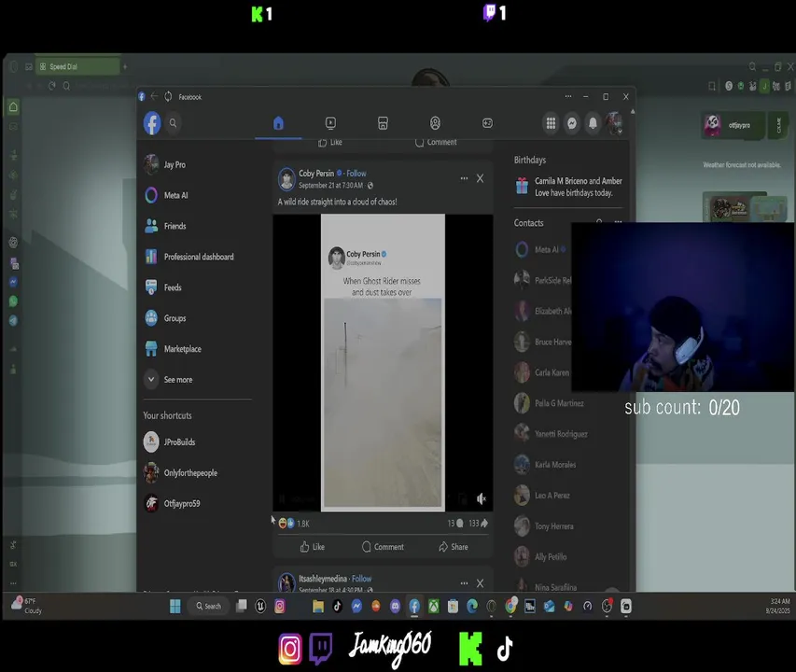Hide the Itsashleymedina post with X
796x672 pixels.
(x=480, y=583)
